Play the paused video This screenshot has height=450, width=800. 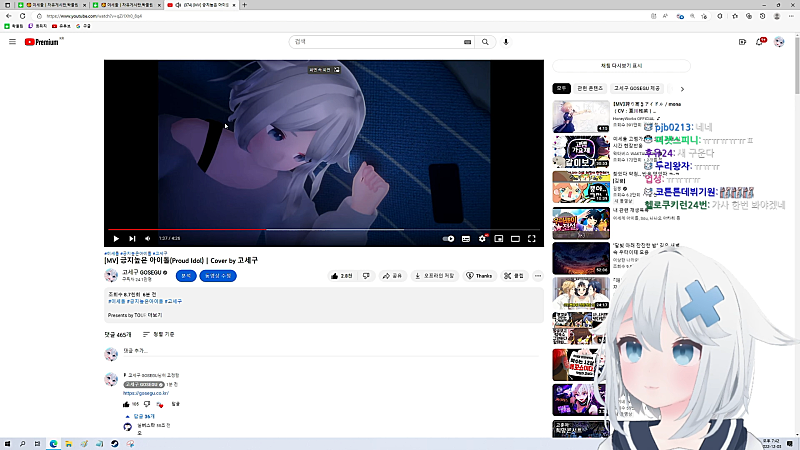click(x=116, y=238)
